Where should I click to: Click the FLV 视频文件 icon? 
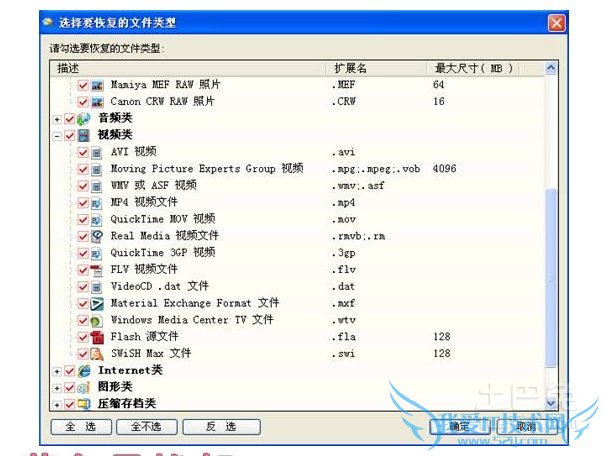(96, 270)
